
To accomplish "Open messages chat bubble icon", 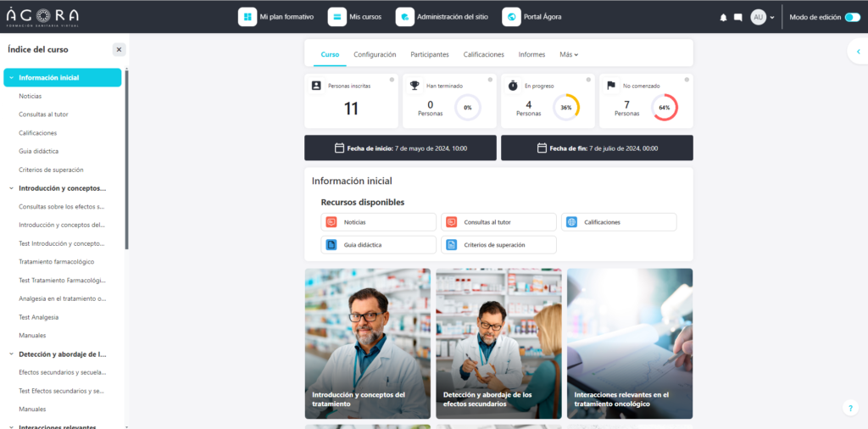I will pos(738,18).
